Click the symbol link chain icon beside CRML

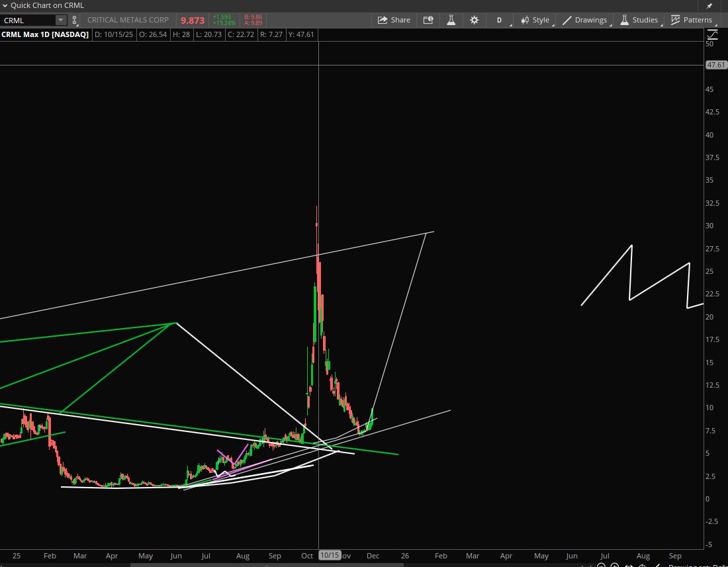click(x=75, y=21)
